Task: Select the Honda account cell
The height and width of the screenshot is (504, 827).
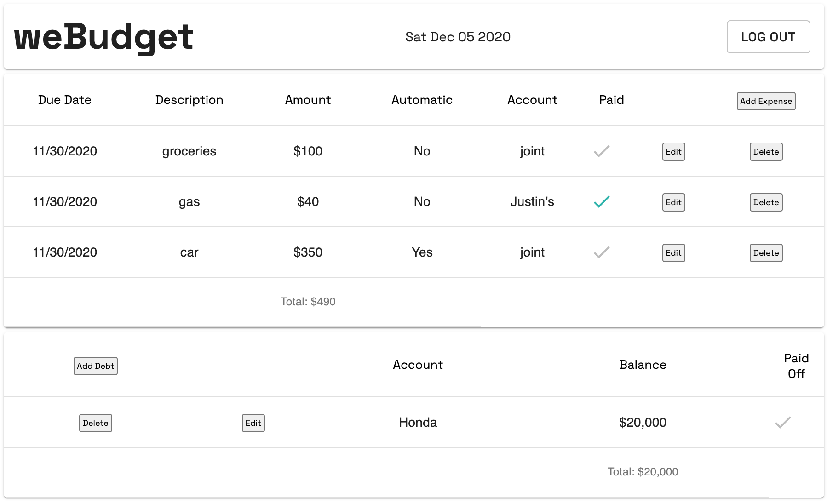Action: click(418, 423)
